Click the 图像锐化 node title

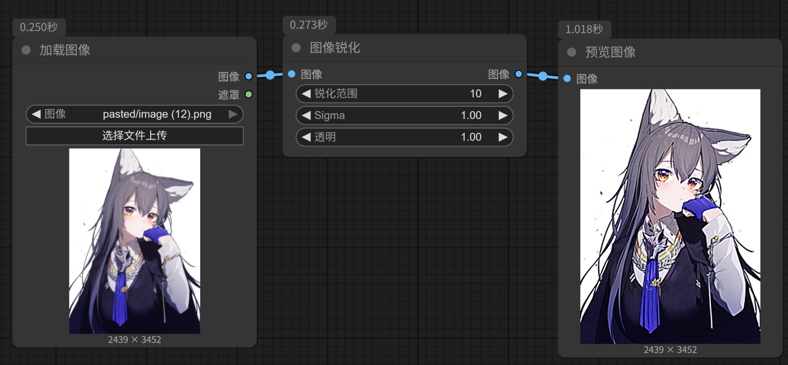(335, 48)
